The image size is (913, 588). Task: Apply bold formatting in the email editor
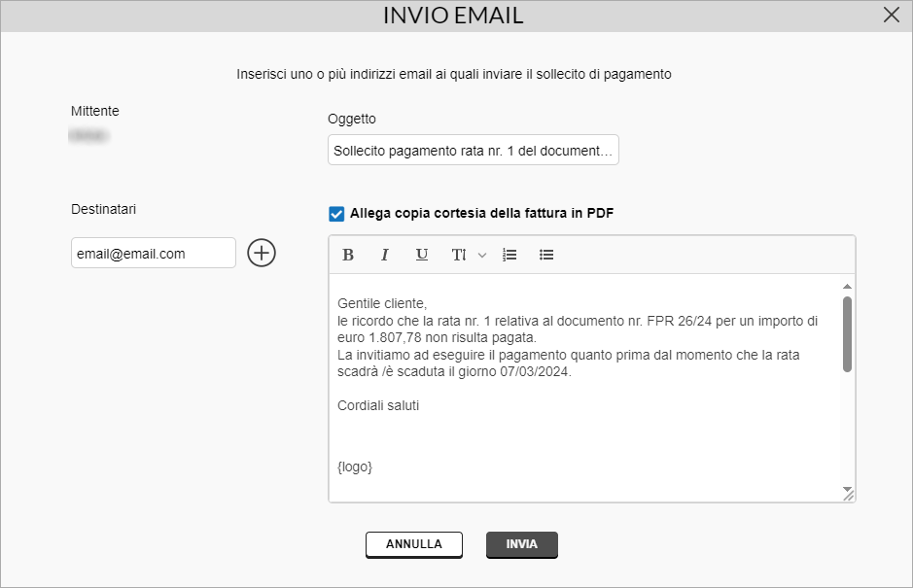coord(348,255)
